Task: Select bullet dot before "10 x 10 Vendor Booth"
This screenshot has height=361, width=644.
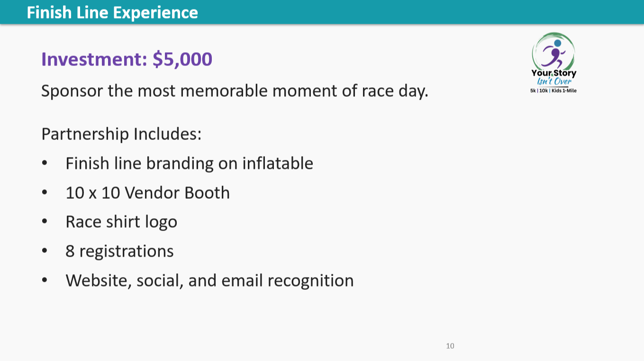Action: (x=45, y=193)
